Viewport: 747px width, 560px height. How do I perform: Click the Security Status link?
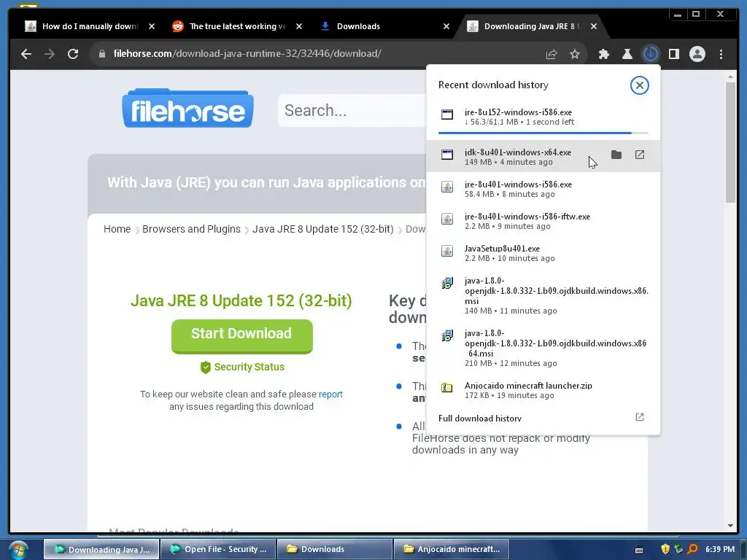(x=249, y=367)
